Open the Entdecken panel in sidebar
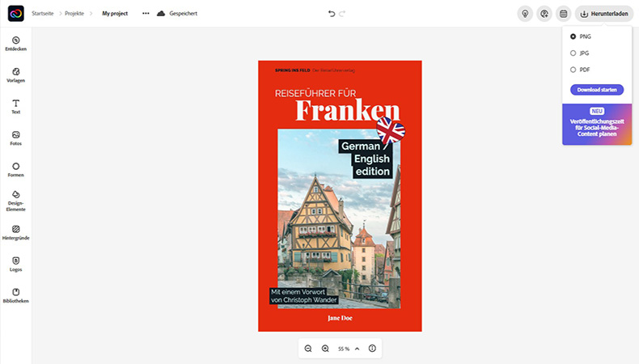 tap(16, 44)
